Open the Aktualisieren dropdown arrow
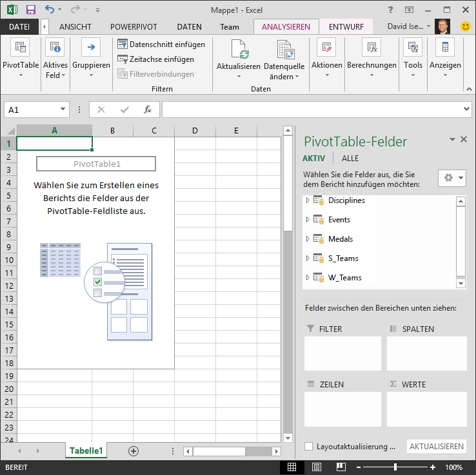 tap(239, 77)
